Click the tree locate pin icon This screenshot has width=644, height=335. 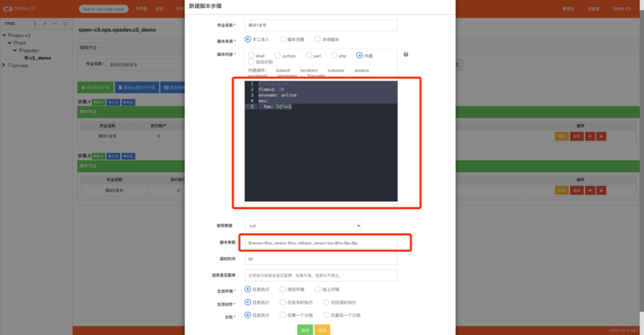[35, 24]
